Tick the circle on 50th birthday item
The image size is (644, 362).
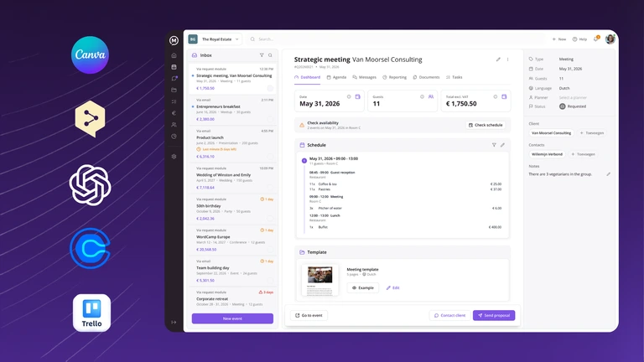click(x=270, y=219)
